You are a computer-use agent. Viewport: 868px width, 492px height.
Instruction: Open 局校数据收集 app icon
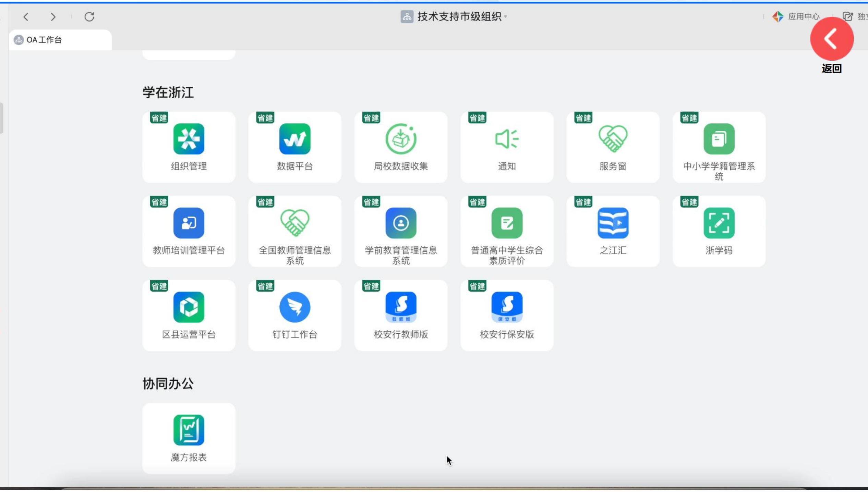(x=401, y=139)
